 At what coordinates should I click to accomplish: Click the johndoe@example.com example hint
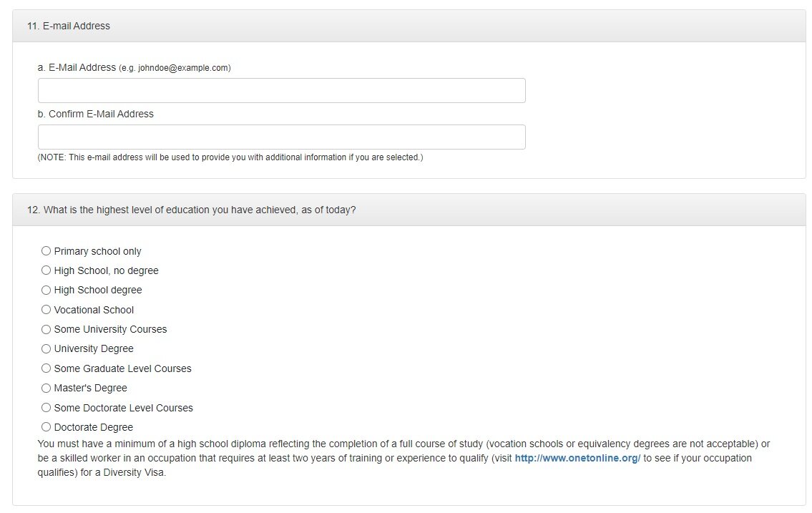coord(175,68)
